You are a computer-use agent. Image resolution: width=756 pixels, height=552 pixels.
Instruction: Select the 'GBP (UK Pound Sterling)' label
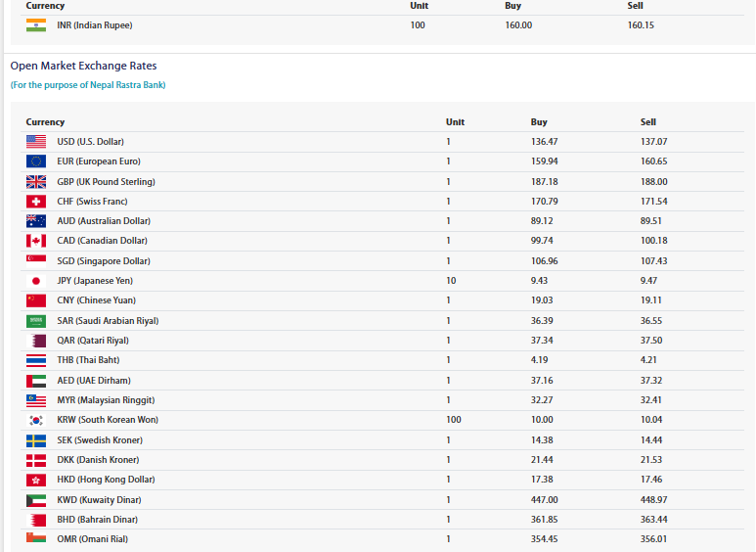click(106, 181)
